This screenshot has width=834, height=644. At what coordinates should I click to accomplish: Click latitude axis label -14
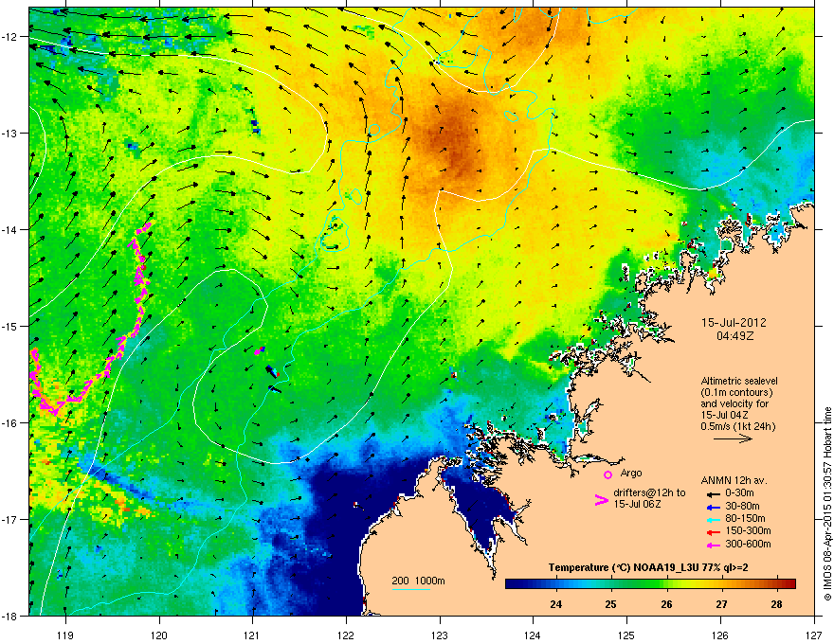(x=9, y=229)
